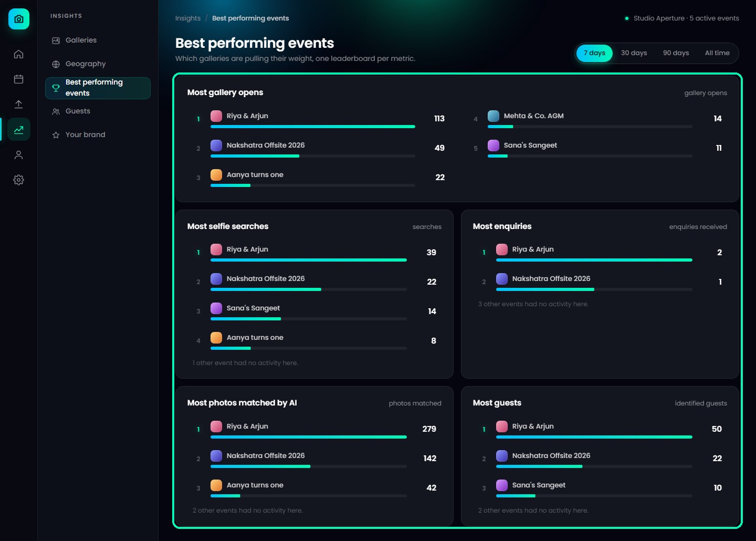
Task: Click Mehta & Co. AGM avatar
Action: tap(493, 116)
